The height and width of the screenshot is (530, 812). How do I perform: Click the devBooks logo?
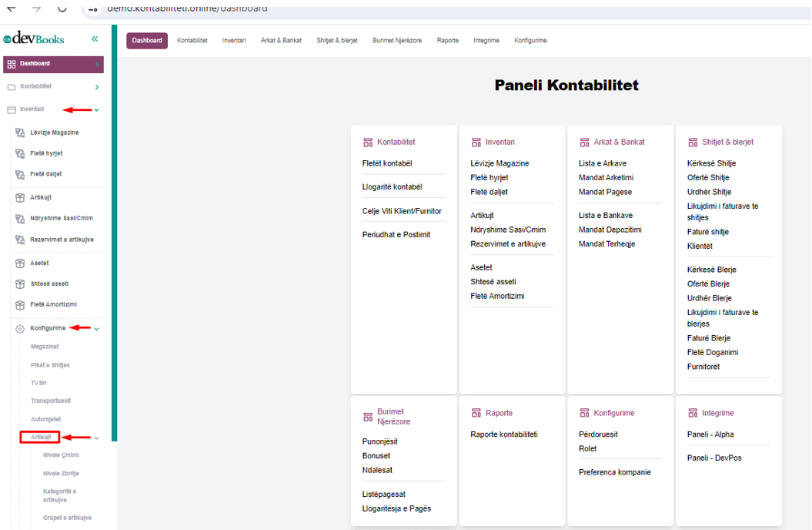click(x=34, y=39)
